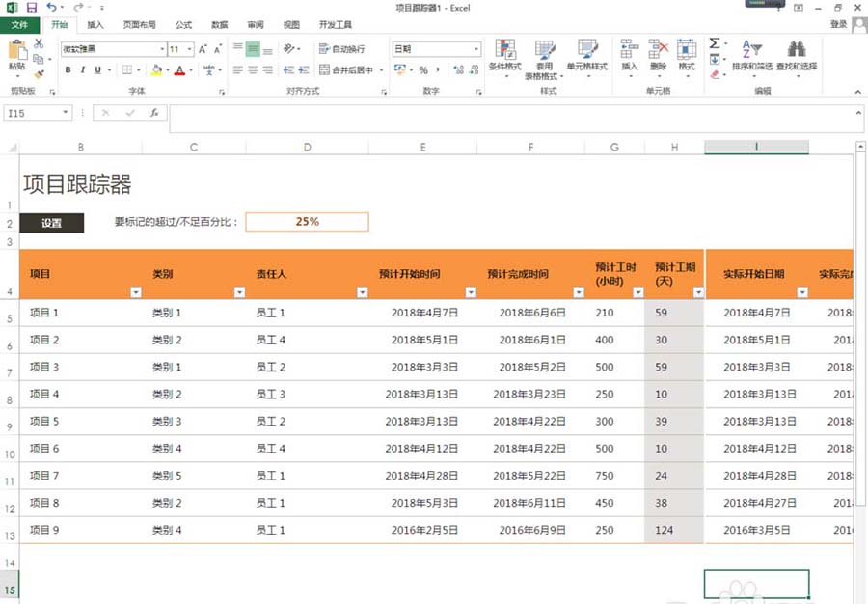The image size is (868, 604).
Task: Switch to the 开发工具 tab
Action: 335,25
